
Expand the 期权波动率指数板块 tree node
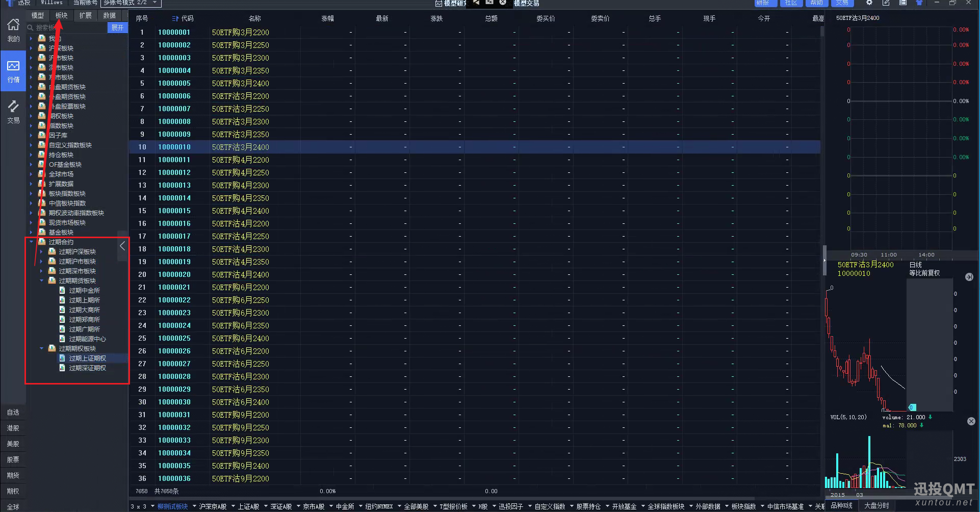[31, 213]
